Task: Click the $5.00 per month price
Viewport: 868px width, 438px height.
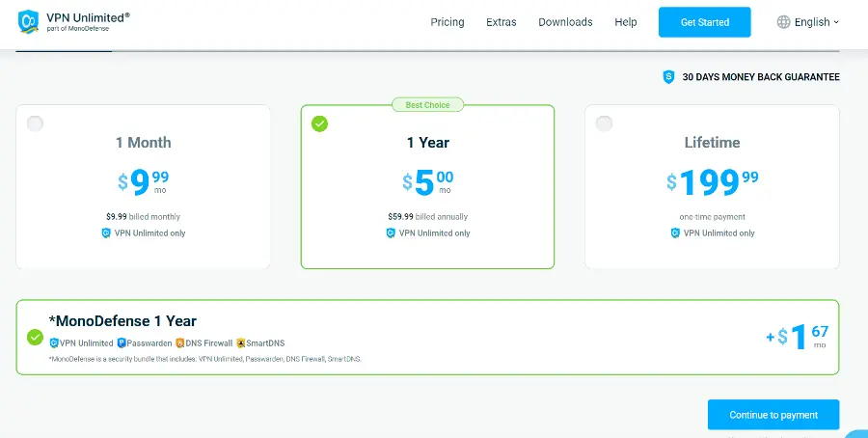Action: pyautogui.click(x=428, y=182)
